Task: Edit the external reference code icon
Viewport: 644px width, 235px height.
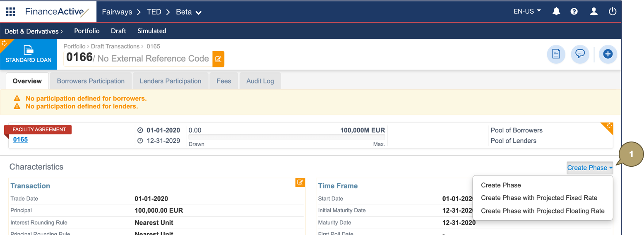Action: pos(218,59)
